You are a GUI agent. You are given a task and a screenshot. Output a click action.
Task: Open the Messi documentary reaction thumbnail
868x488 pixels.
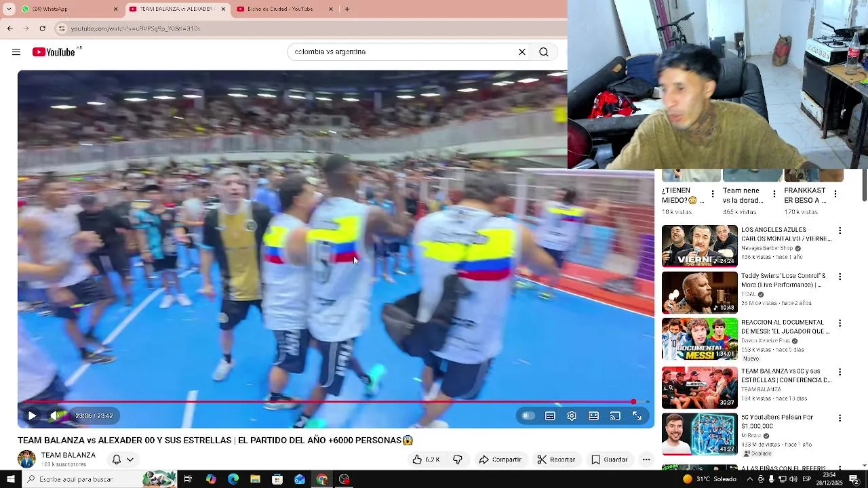click(699, 339)
